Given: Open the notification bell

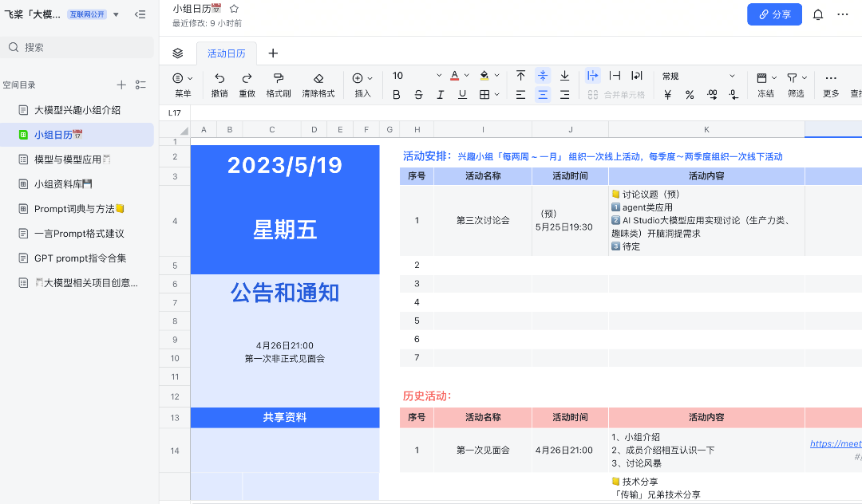Looking at the screenshot, I should (x=818, y=15).
